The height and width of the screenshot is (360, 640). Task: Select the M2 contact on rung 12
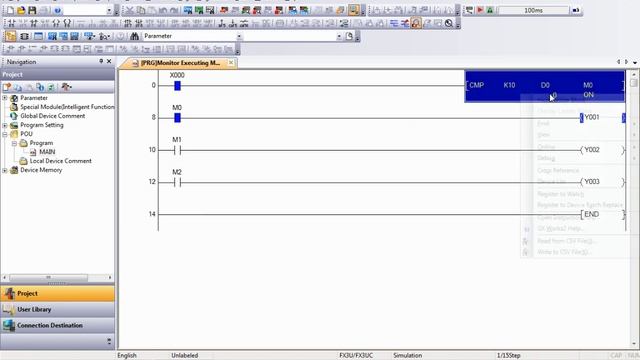coord(177,182)
